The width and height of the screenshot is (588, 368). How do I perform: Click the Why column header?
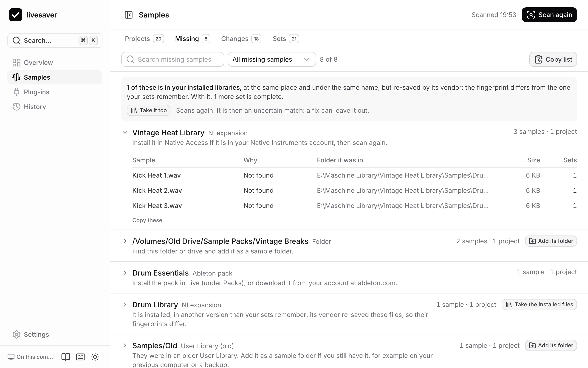pos(250,160)
